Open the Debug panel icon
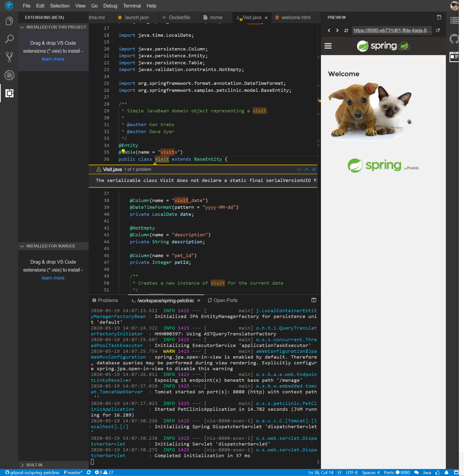The image size is (464, 476). point(9,75)
